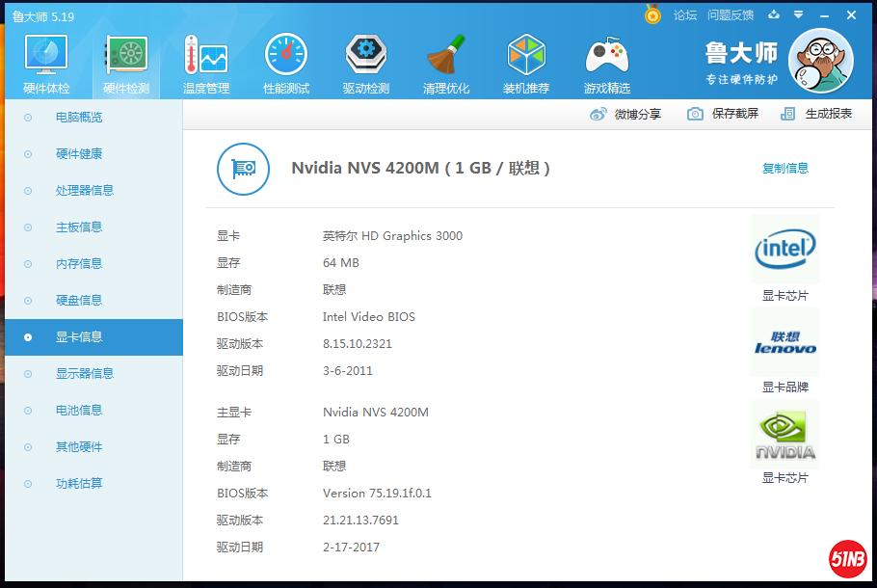Open 硬盘信息 sidebar section
Screen dimensions: 877x588
79,301
